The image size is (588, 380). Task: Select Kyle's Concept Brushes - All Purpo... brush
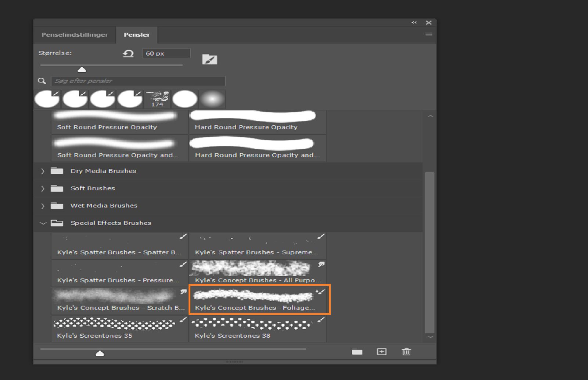[257, 273]
